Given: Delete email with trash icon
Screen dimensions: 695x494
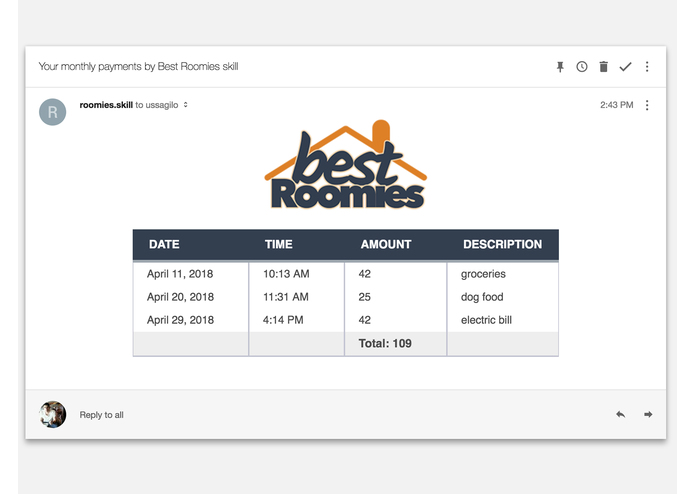Looking at the screenshot, I should [603, 67].
